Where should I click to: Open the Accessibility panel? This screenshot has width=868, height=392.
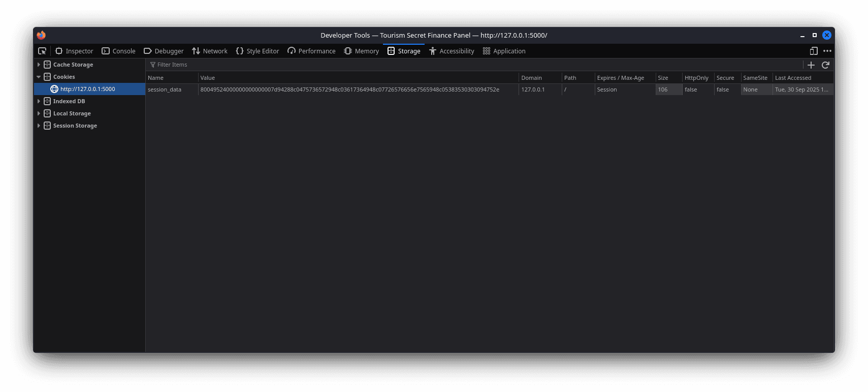(x=452, y=51)
